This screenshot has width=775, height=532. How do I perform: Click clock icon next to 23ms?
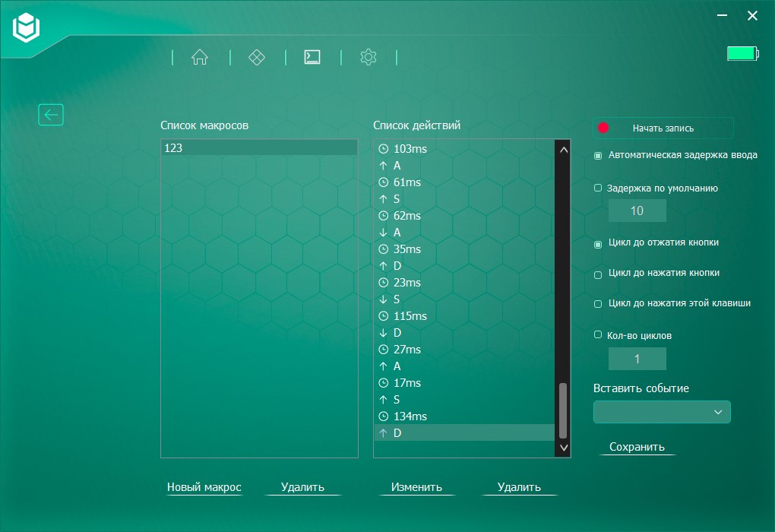pos(384,282)
